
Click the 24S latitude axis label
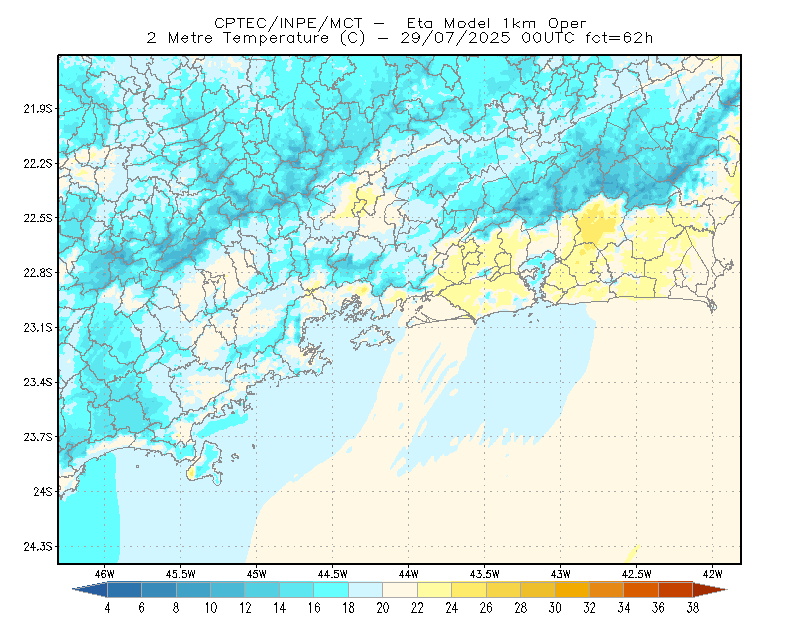click(43, 491)
